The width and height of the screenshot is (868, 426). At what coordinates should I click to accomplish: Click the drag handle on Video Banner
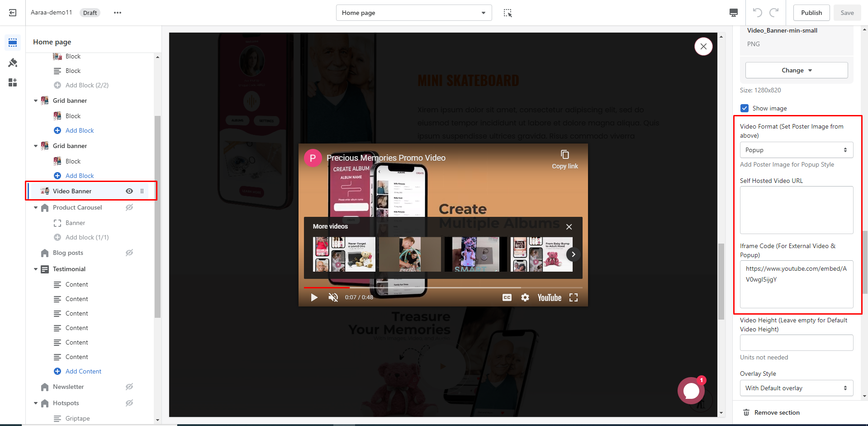pyautogui.click(x=142, y=191)
